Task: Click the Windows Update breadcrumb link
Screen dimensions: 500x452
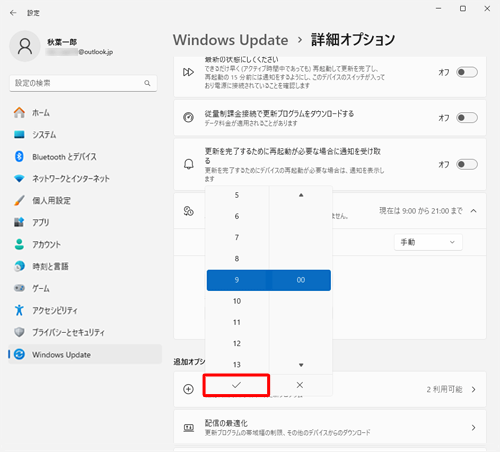Action: (230, 40)
